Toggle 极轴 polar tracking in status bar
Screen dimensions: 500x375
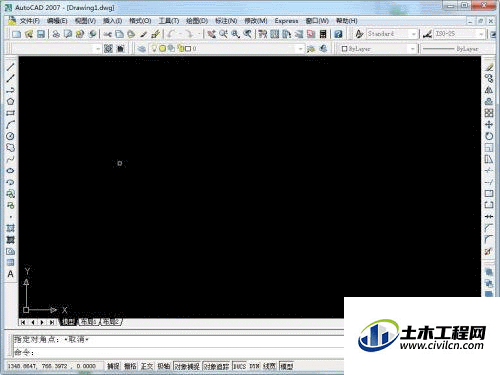[x=163, y=366]
